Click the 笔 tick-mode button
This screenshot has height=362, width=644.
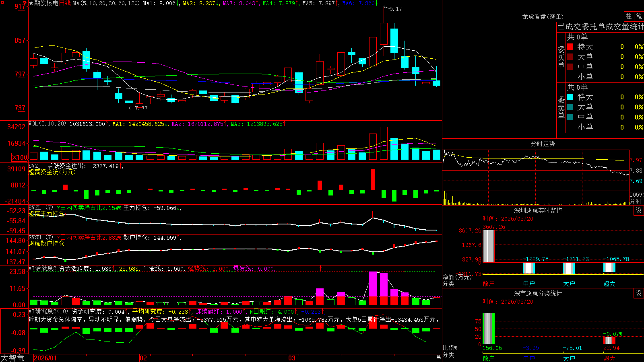639,16
